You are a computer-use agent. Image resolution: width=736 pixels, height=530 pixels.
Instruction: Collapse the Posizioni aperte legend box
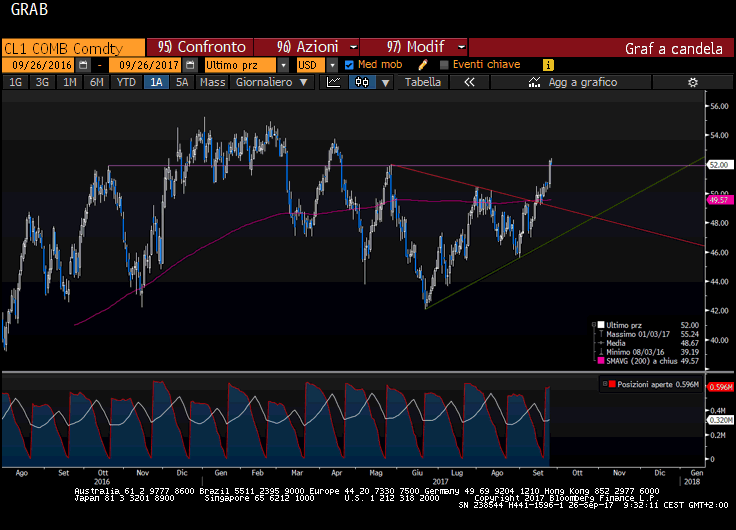coord(602,383)
